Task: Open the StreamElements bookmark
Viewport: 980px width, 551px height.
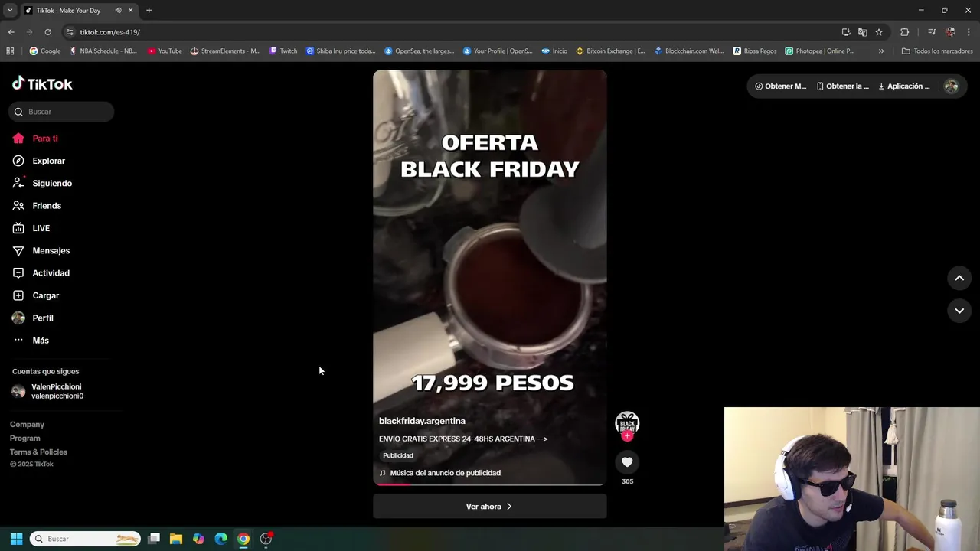Action: [x=225, y=51]
